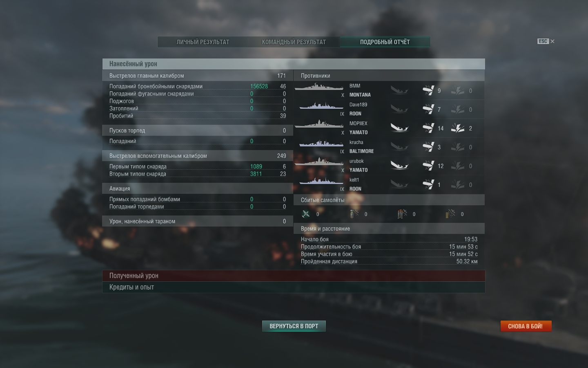Click the Вернуться в порт button
Image resolution: width=588 pixels, height=368 pixels.
click(294, 326)
